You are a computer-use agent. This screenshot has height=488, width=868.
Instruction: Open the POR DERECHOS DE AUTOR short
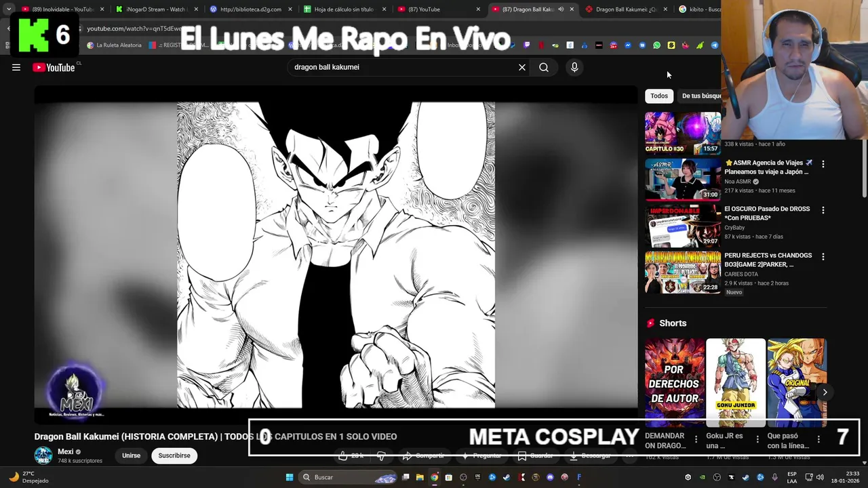675,382
